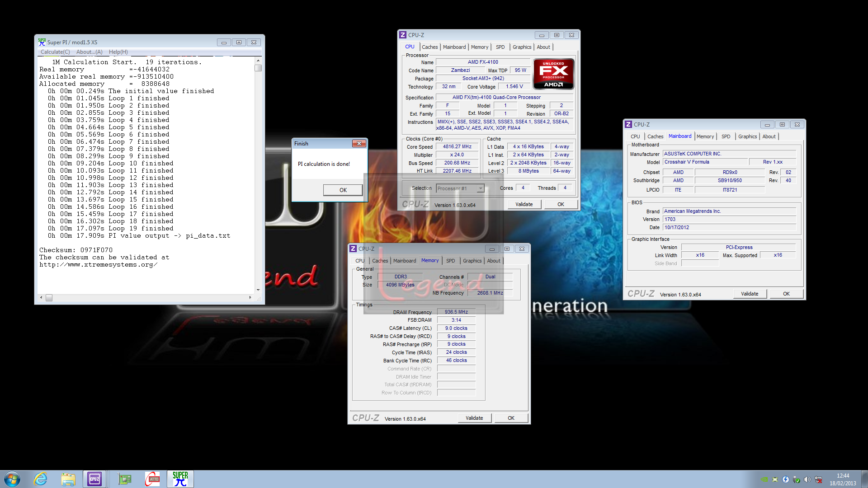Click the green hardware taskbar icon
The width and height of the screenshot is (868, 488).
[x=124, y=479]
